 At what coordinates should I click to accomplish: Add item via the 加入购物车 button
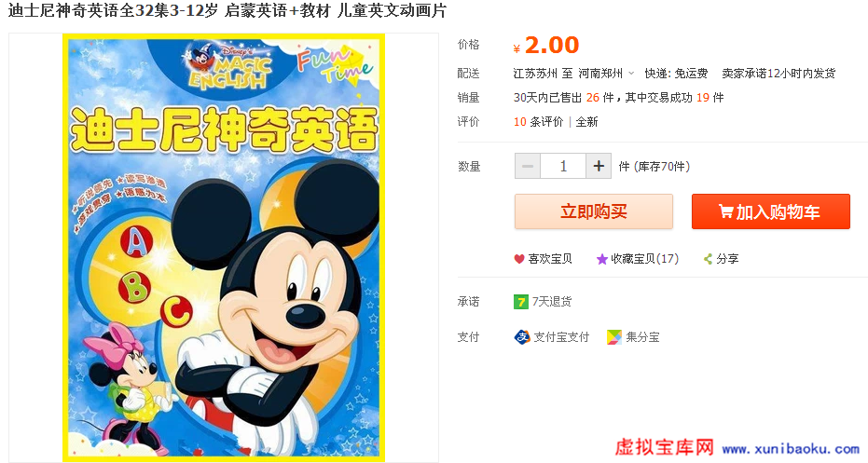coord(770,211)
